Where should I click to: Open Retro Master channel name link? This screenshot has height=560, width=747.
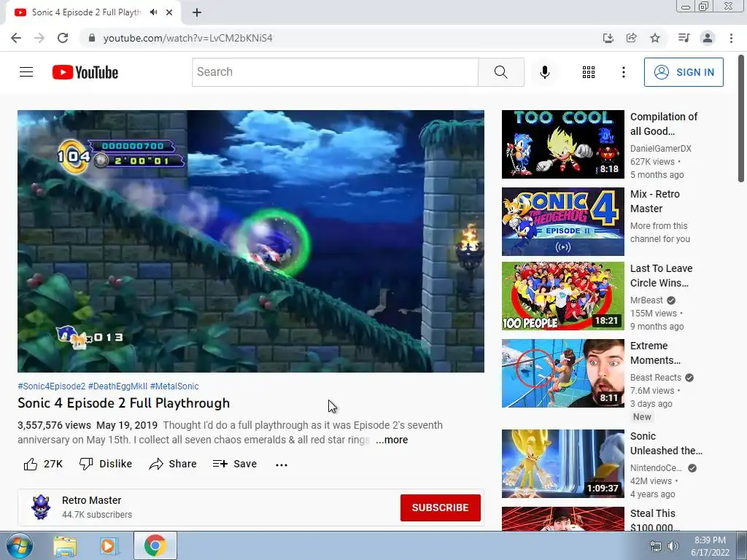tap(91, 500)
